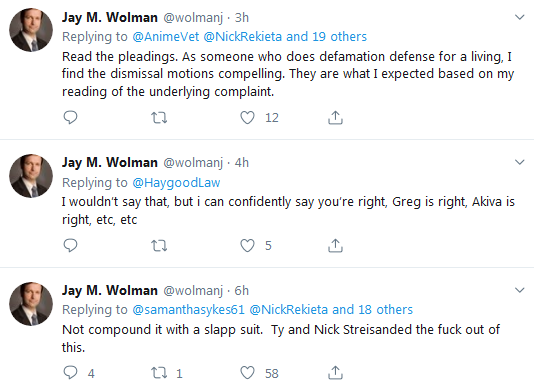Share the tweet replying to @HaygoodLaw
This screenshot has width=534, height=380.
pyautogui.click(x=335, y=245)
